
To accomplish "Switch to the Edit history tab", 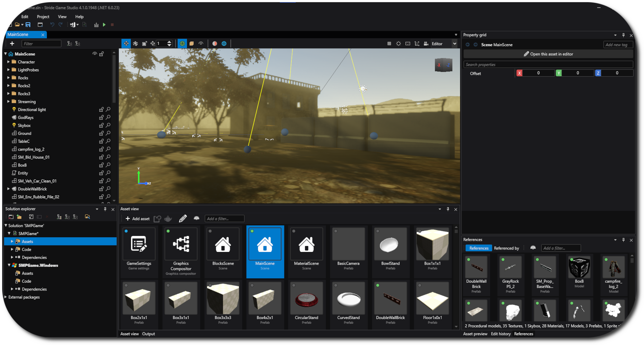I will pos(501,334).
